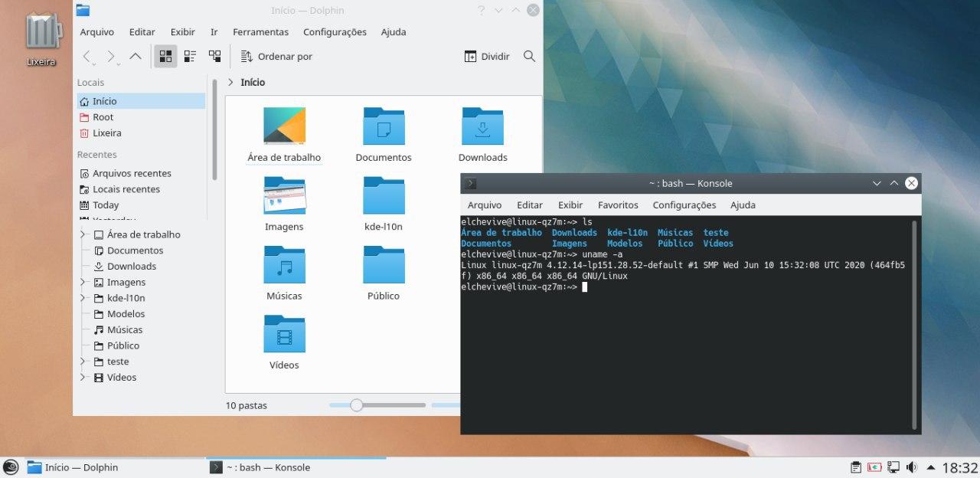
Task: Open Favoritos menu in Konsole
Action: pos(618,205)
